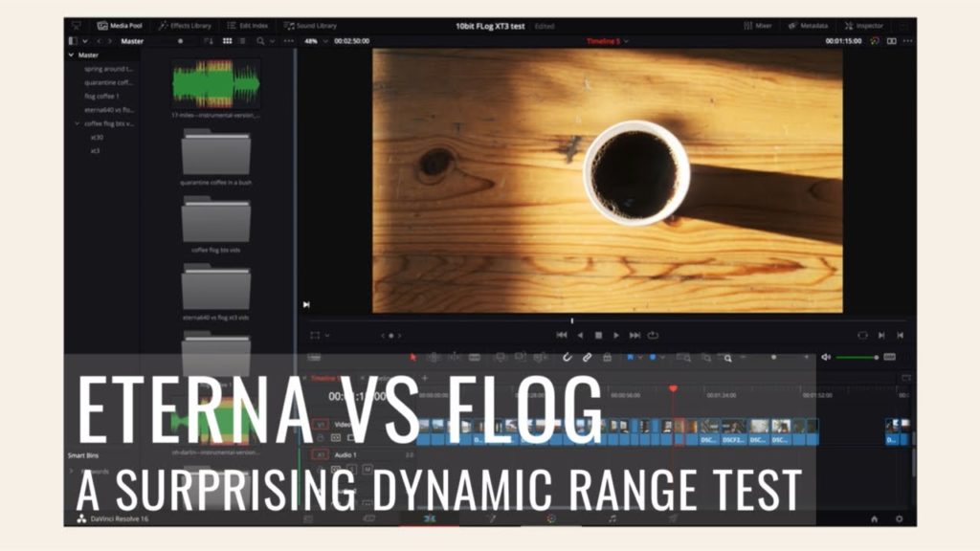The image size is (980, 551).
Task: Expand the coffee flog bts v bin
Action: tap(77, 125)
